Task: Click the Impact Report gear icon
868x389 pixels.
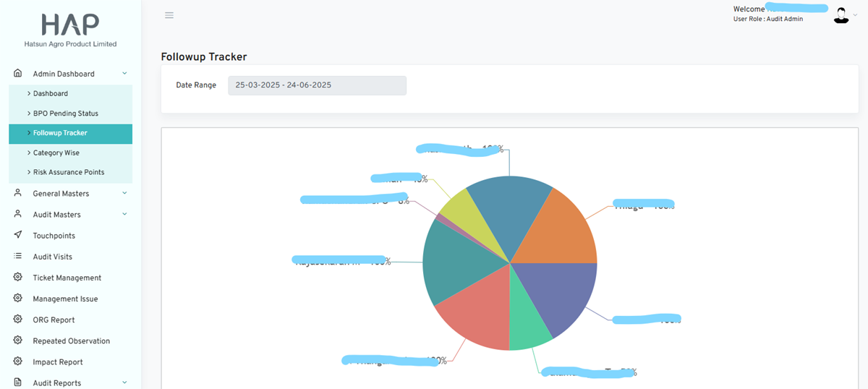Action: (18, 362)
